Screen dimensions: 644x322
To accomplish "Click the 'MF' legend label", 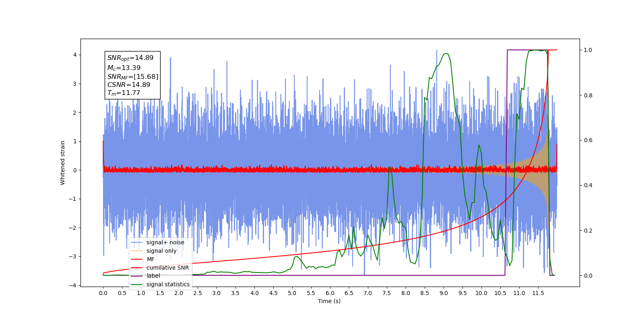I will click(151, 259).
